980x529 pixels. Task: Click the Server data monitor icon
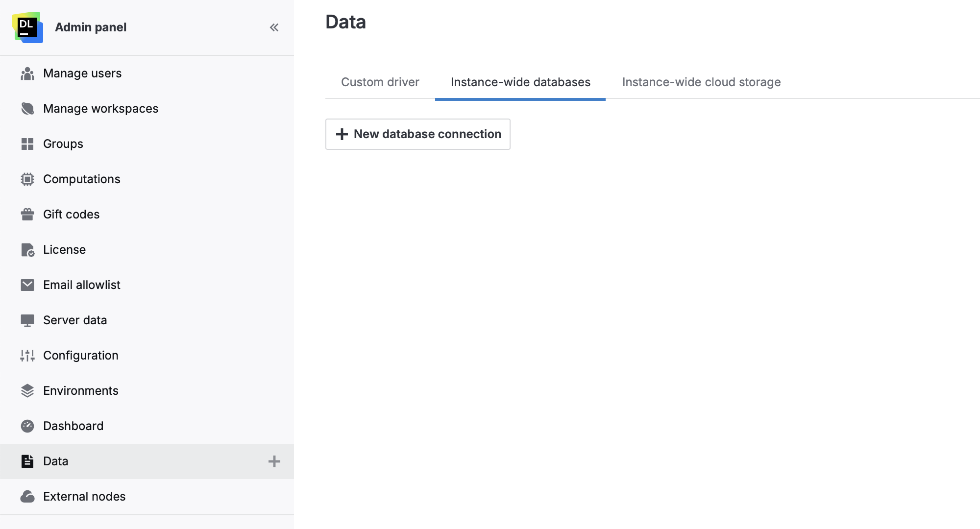(27, 320)
